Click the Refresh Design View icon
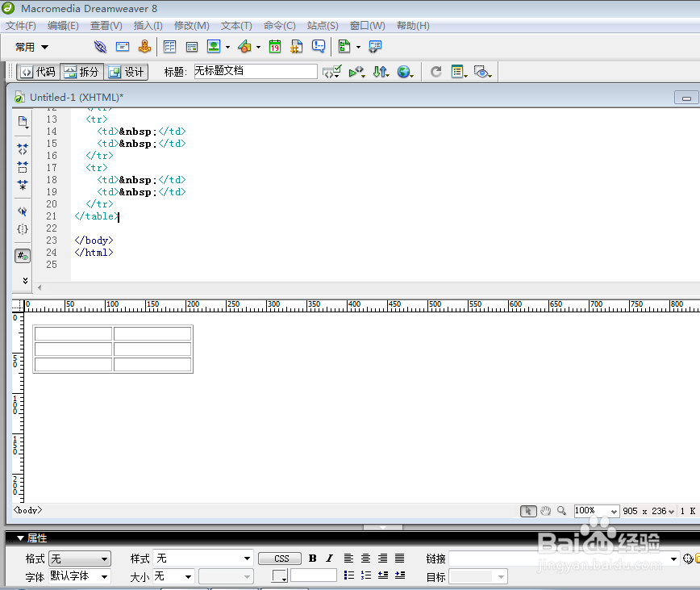The image size is (700, 590). coord(436,72)
